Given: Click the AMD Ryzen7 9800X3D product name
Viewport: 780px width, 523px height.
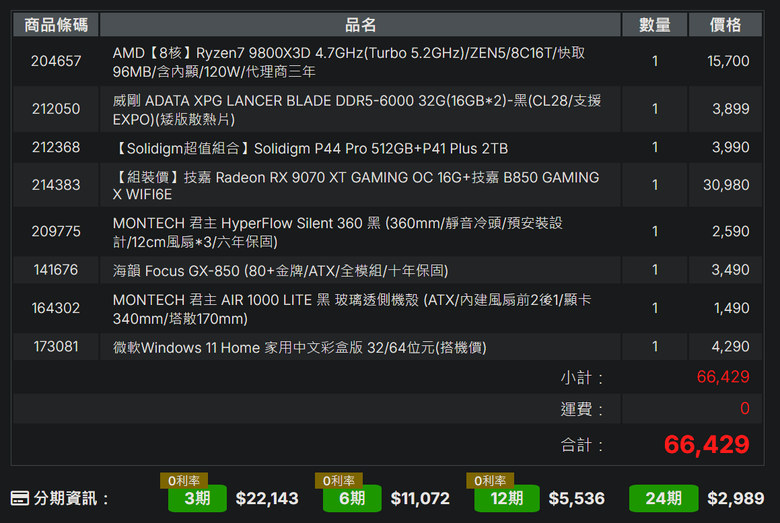Looking at the screenshot, I should tap(349, 62).
